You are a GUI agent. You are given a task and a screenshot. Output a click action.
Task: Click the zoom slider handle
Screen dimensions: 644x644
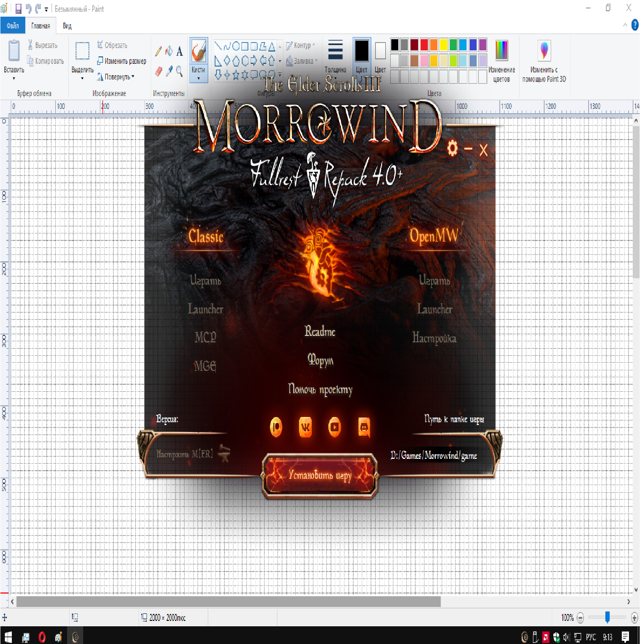point(608,618)
